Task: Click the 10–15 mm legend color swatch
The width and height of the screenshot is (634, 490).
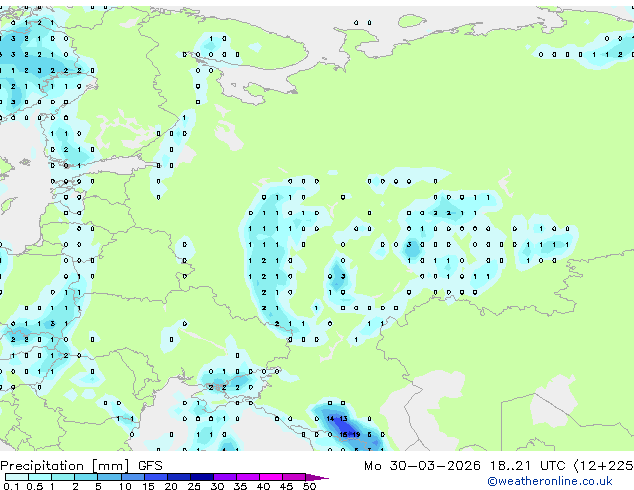Action: pyautogui.click(x=132, y=477)
